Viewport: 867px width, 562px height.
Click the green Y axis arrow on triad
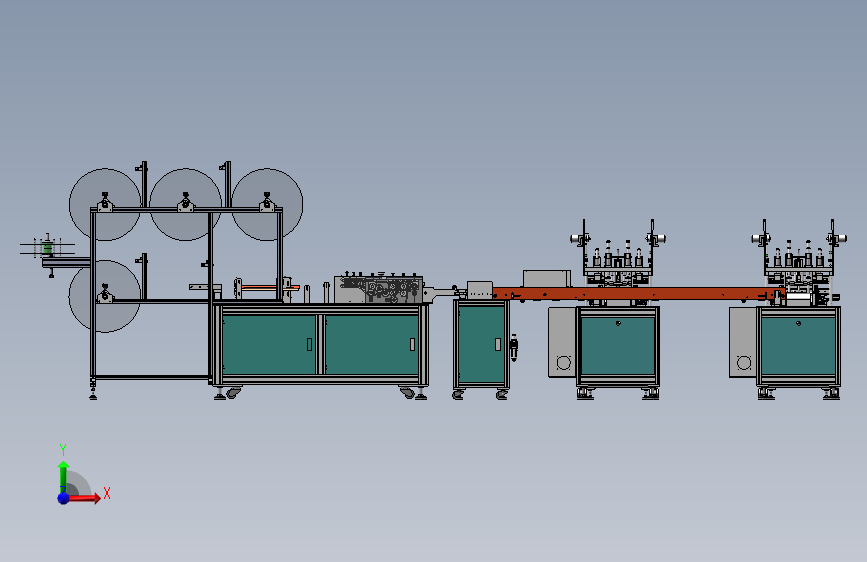[63, 476]
